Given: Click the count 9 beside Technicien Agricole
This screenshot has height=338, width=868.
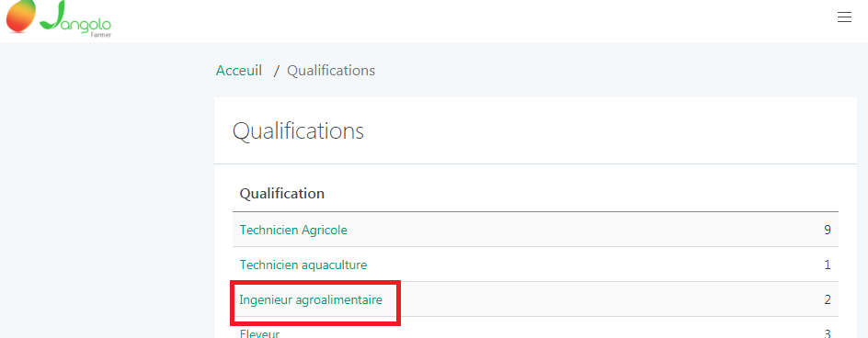Looking at the screenshot, I should coord(827,230).
